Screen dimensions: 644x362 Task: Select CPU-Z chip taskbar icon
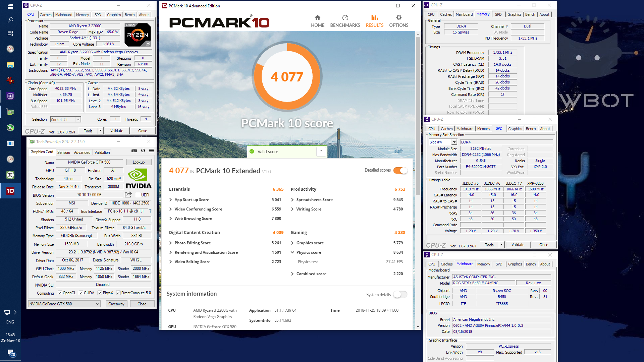10,96
